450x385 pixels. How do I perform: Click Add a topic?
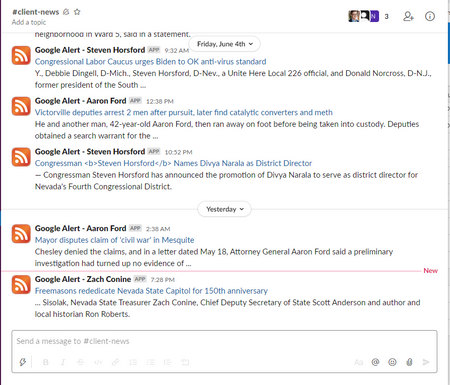tap(29, 22)
